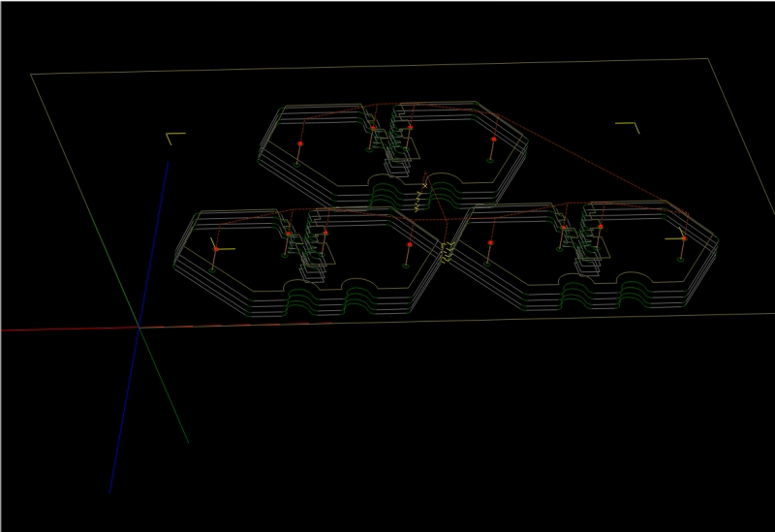The width and height of the screenshot is (775, 532).
Task: Select yellow X marker between top and bottom parts
Action: (x=424, y=186)
